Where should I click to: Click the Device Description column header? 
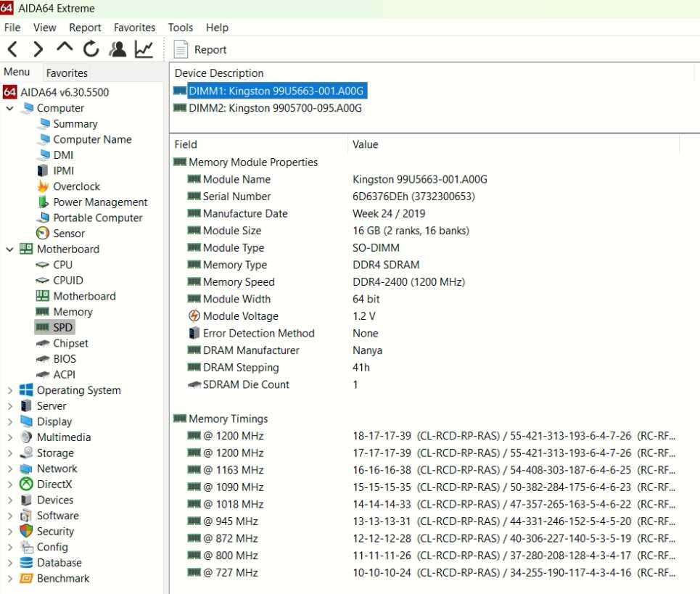219,73
